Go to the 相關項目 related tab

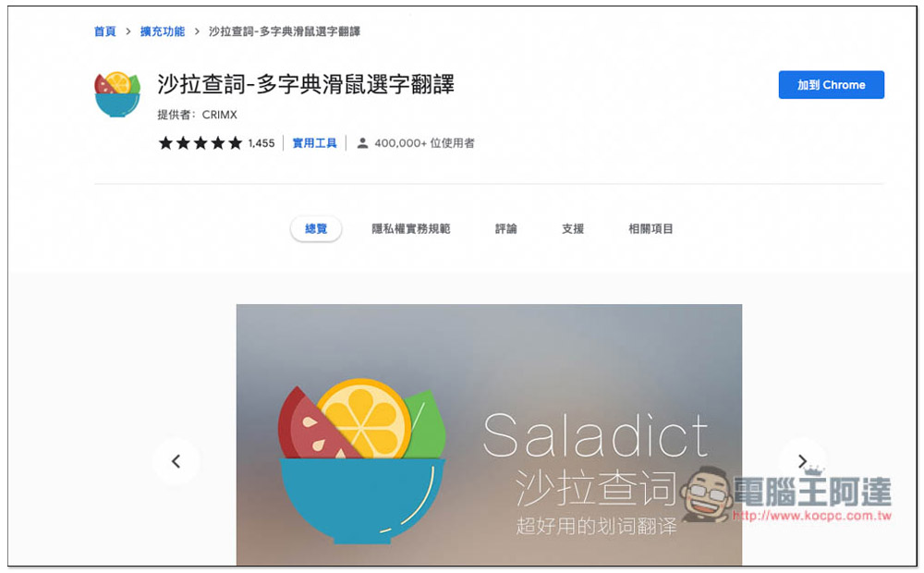pyautogui.click(x=650, y=228)
